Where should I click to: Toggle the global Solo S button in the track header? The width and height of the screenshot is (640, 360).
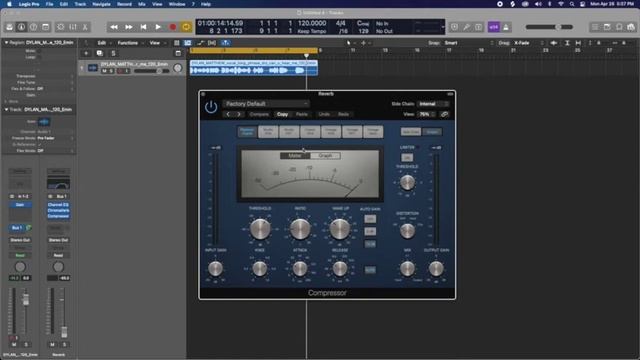(x=113, y=53)
